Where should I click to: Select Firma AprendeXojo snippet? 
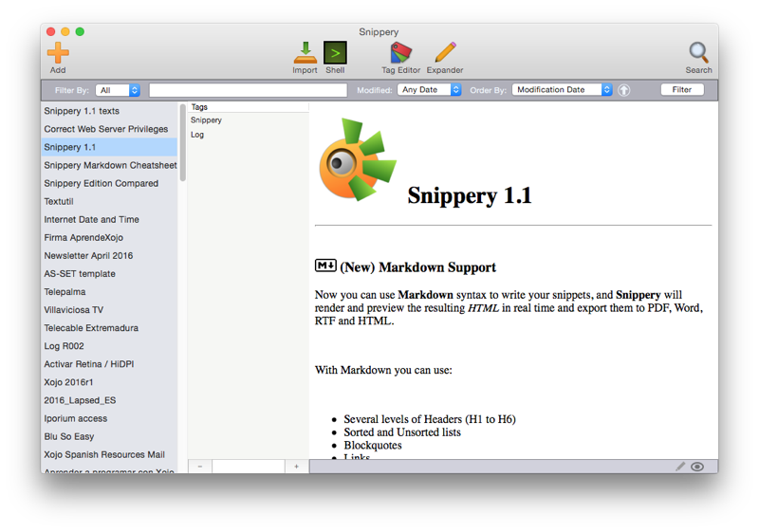click(x=109, y=237)
